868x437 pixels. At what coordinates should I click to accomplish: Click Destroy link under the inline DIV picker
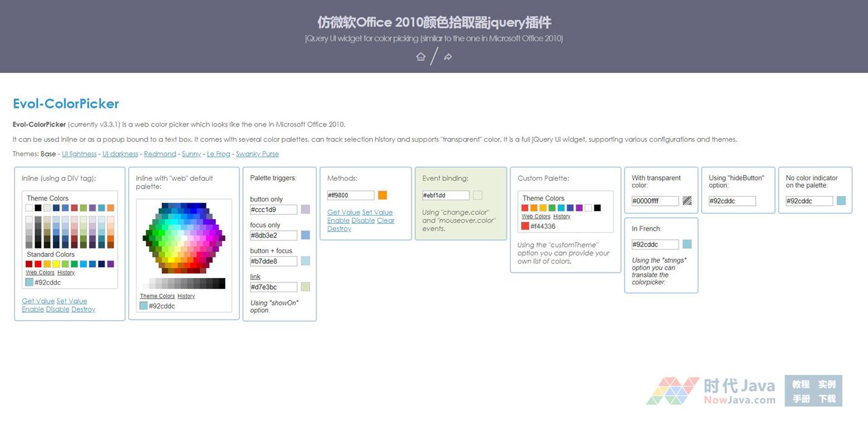tap(83, 310)
